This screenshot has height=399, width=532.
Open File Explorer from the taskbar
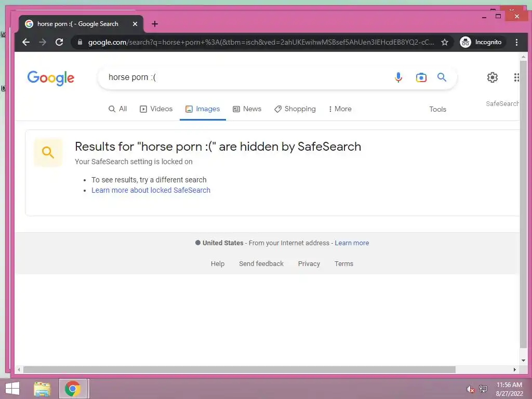coord(42,389)
